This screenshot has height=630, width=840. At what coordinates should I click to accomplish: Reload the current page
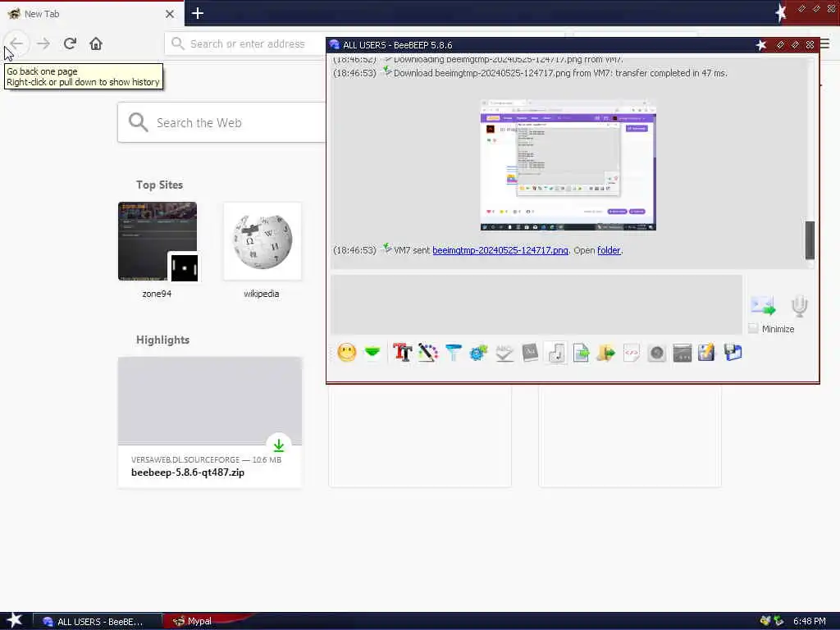(x=70, y=43)
